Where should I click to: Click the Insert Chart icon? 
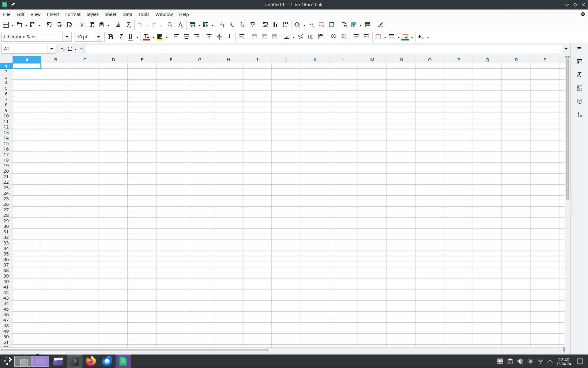point(275,25)
